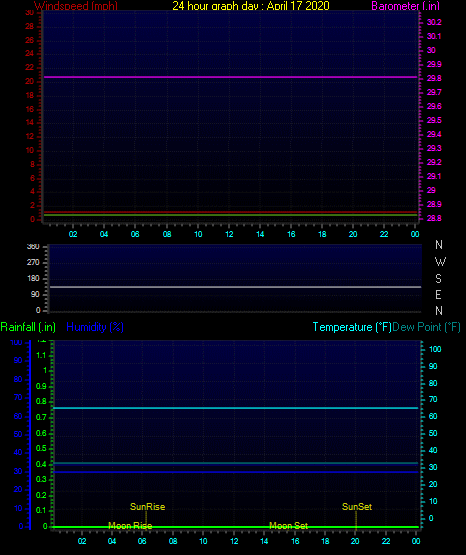Click "29.2" on the barometer scale
Screen dimensions: 466x555
[434, 162]
